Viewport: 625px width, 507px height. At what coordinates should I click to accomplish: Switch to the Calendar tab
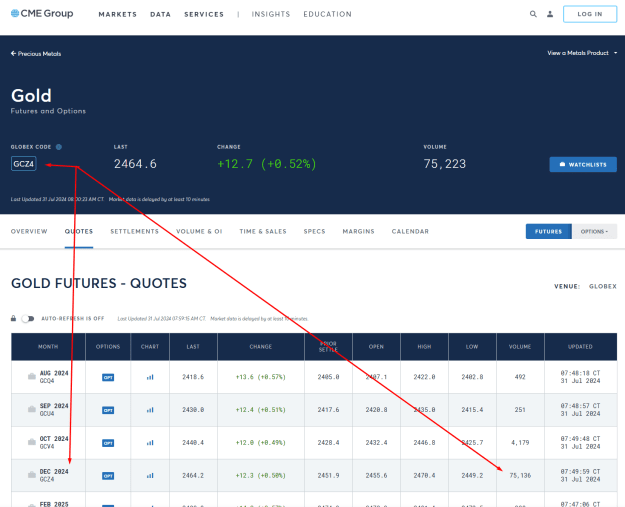click(410, 232)
